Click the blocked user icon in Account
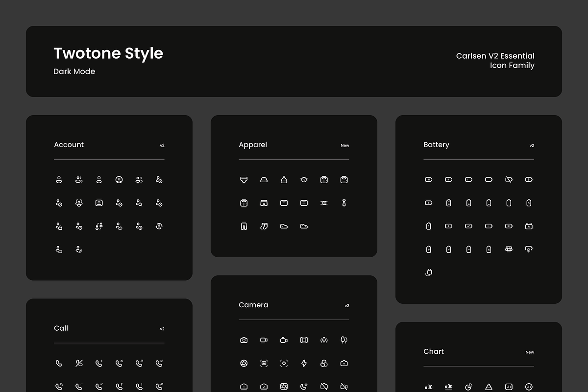The image size is (588, 392). pos(59,203)
